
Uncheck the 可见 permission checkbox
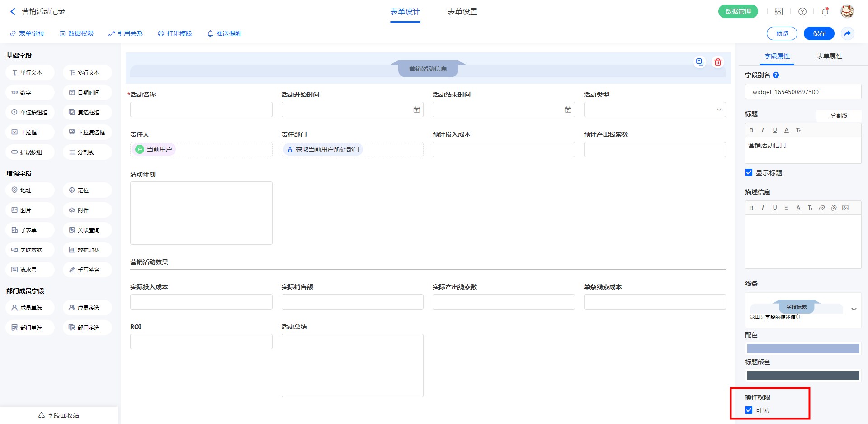[x=749, y=410]
